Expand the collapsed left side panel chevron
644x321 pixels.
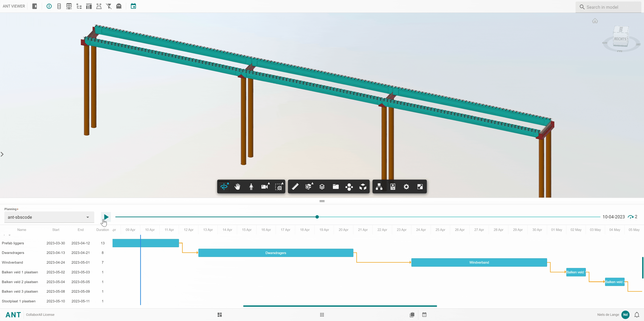click(2, 154)
